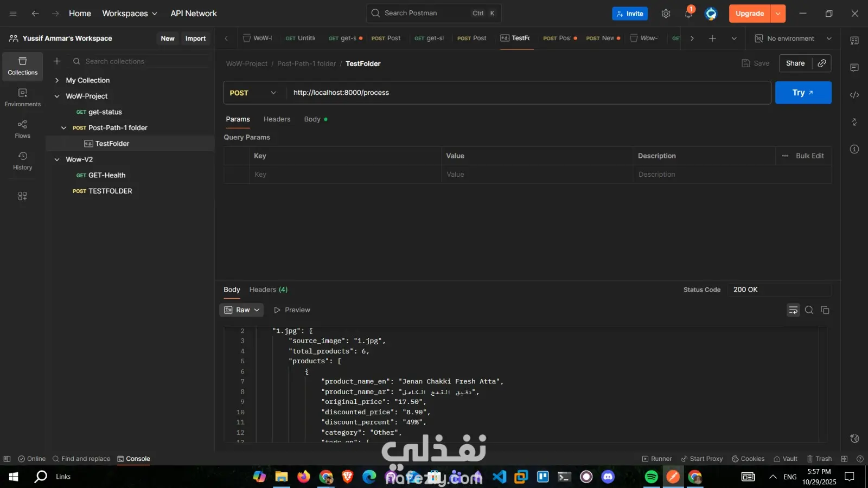868x488 pixels.
Task: Open Discord from the taskbar
Action: (x=608, y=477)
